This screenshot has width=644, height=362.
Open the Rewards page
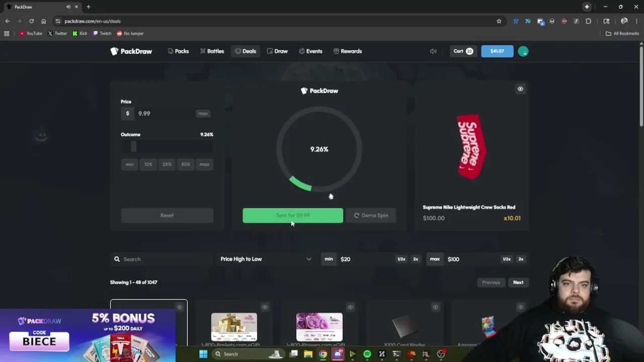pos(348,51)
